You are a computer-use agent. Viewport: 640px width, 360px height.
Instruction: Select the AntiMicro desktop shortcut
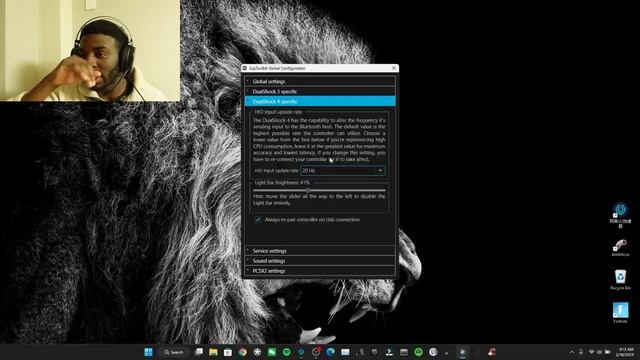(620, 248)
